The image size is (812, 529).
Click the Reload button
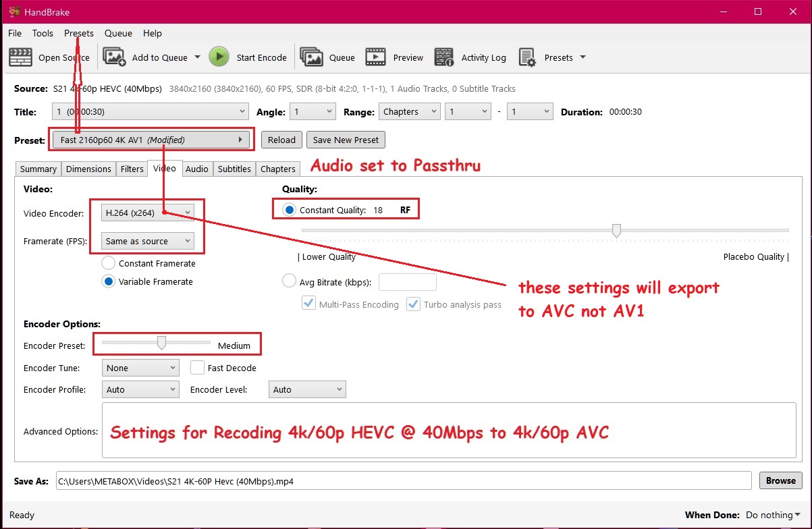pos(281,140)
